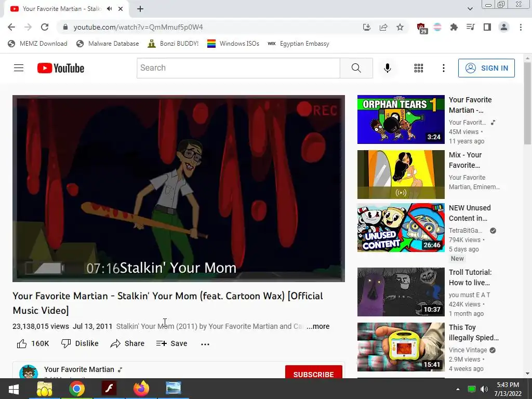Focus the YouTube search field
532x399 pixels.
238,68
